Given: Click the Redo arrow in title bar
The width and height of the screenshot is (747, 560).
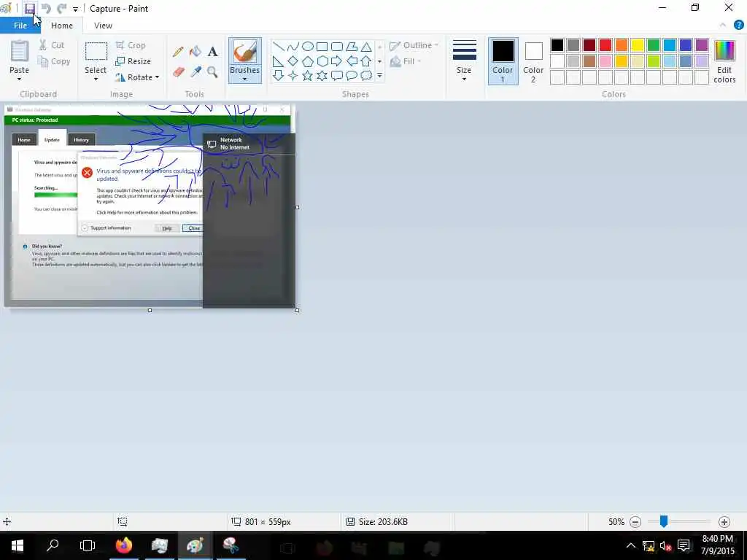Looking at the screenshot, I should coord(61,9).
